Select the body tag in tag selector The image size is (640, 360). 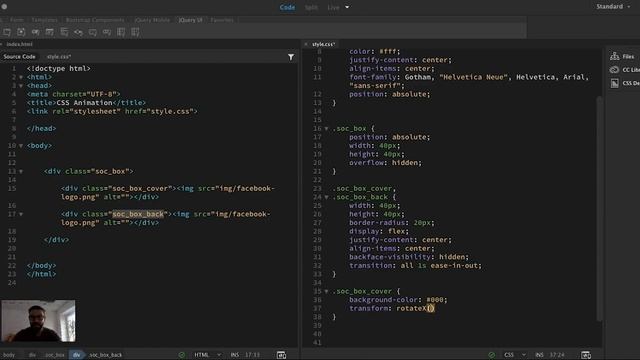pyautogui.click(x=9, y=355)
